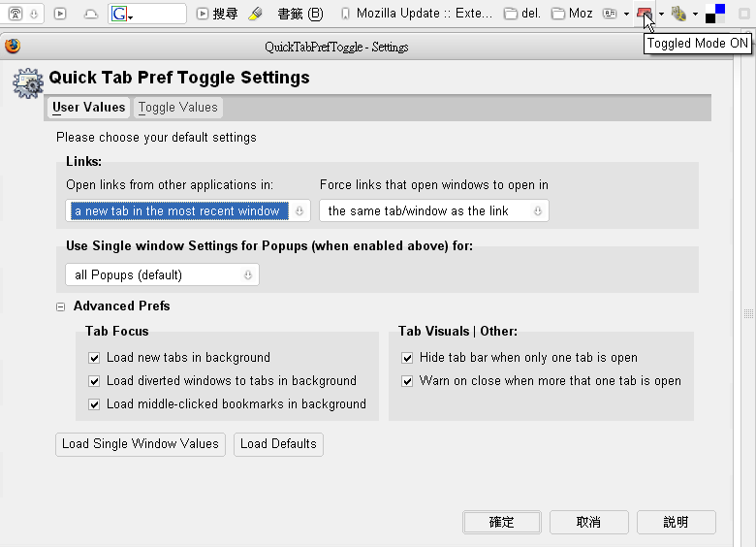Click the Load Defaults button
Screen dimensions: 756x547
click(x=278, y=444)
